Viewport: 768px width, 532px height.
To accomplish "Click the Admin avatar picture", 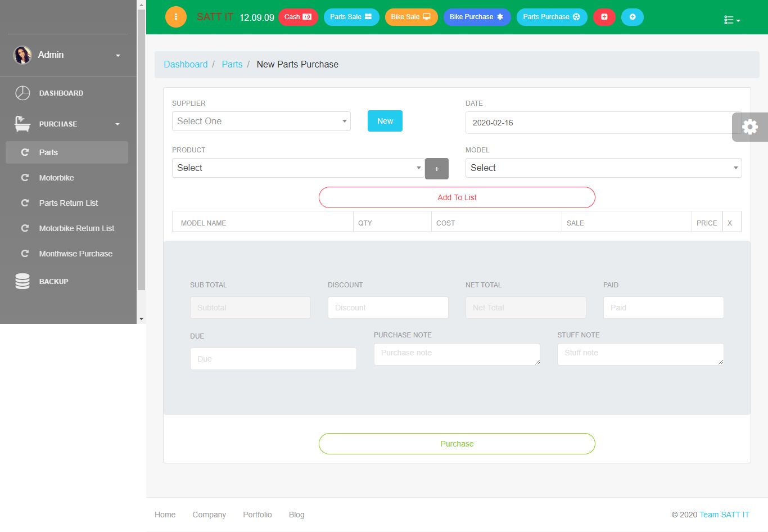I will pyautogui.click(x=22, y=55).
